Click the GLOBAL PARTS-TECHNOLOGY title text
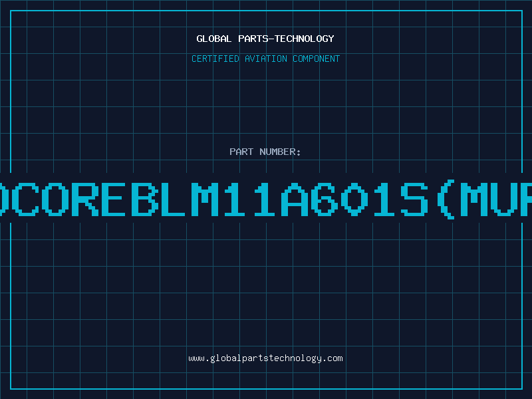Viewport: 532px width, 399px height. pyautogui.click(x=265, y=39)
